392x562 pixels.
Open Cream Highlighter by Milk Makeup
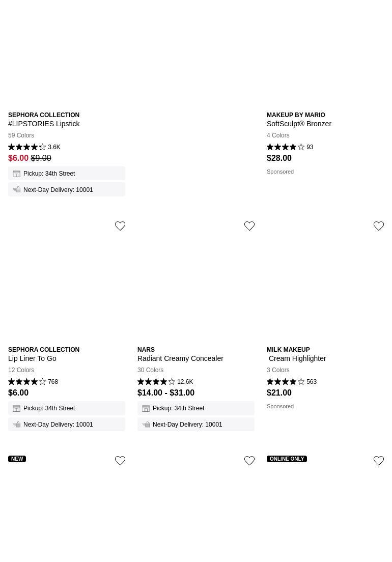coord(297,358)
